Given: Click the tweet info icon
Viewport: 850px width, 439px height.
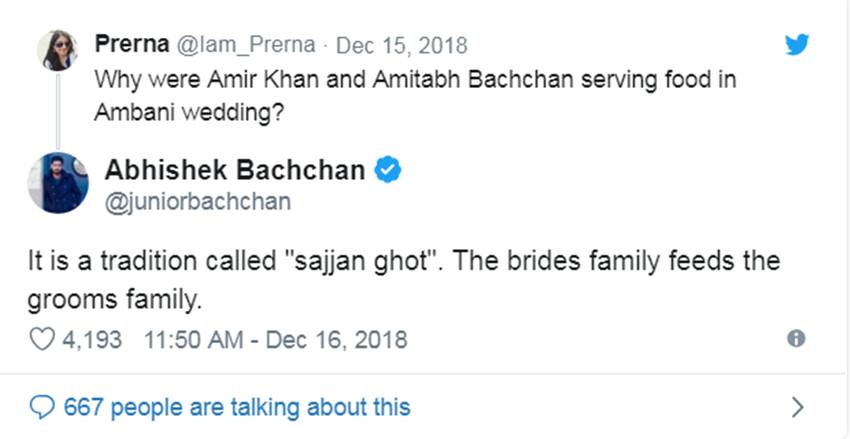Looking at the screenshot, I should click(796, 339).
